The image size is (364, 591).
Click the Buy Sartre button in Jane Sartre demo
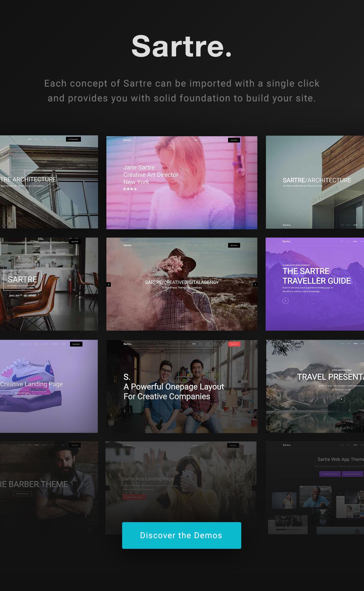234,140
